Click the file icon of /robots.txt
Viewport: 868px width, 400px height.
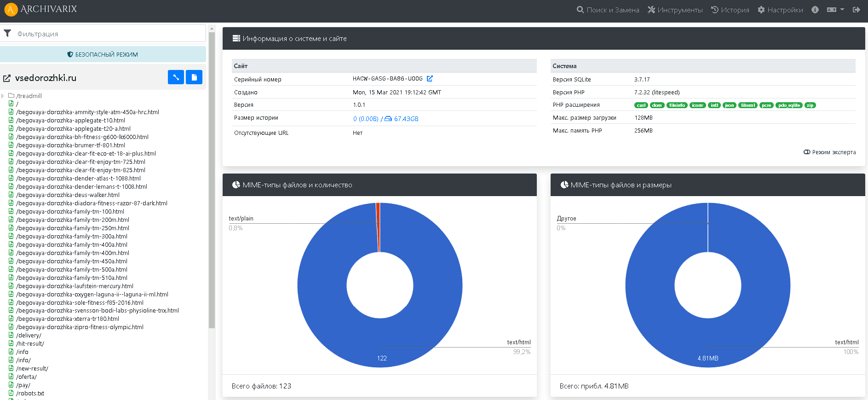11,393
